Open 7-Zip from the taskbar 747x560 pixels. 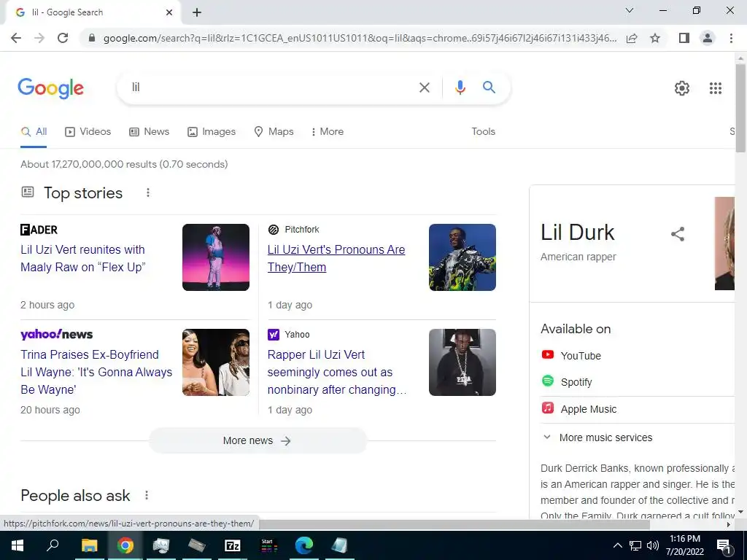233,545
